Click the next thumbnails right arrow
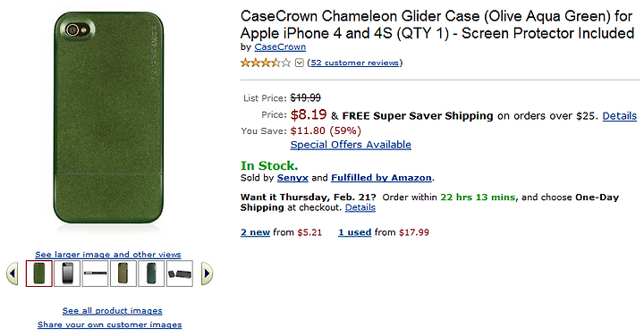644x336 pixels. pyautogui.click(x=207, y=273)
